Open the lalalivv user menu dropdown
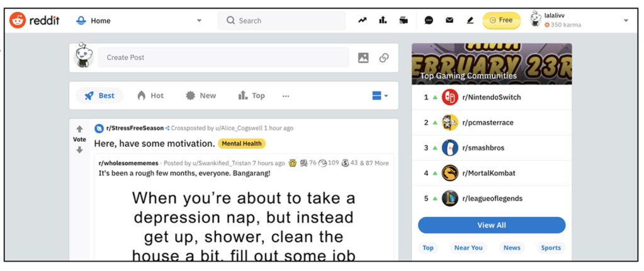 pos(626,21)
